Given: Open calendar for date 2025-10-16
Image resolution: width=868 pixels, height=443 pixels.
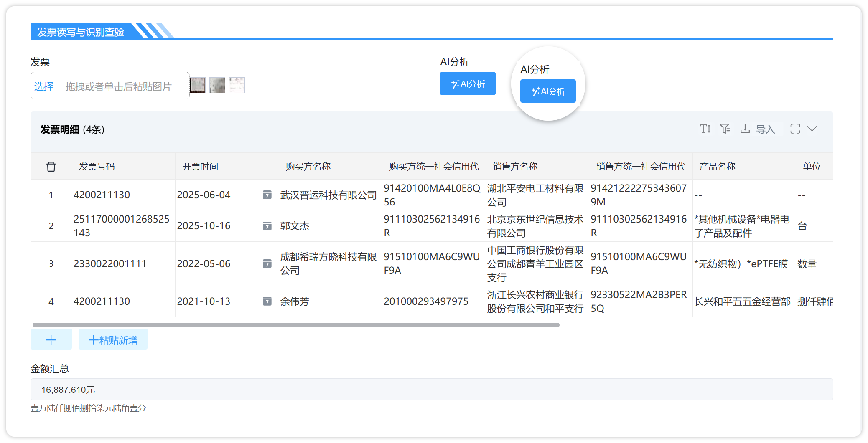Looking at the screenshot, I should click(267, 226).
